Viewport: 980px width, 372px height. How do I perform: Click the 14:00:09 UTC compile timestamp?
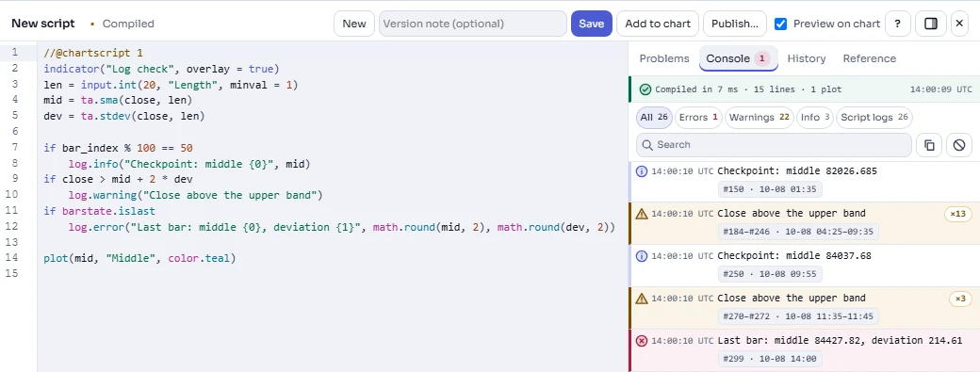pyautogui.click(x=940, y=89)
